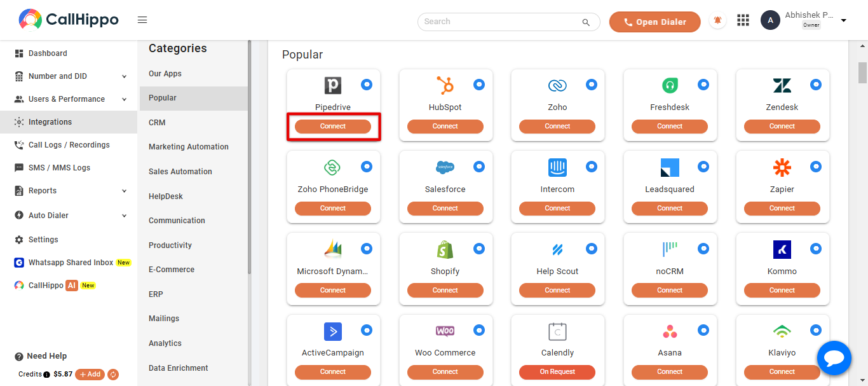Click the Woo Commerce logo icon
The width and height of the screenshot is (868, 386).
(x=445, y=331)
